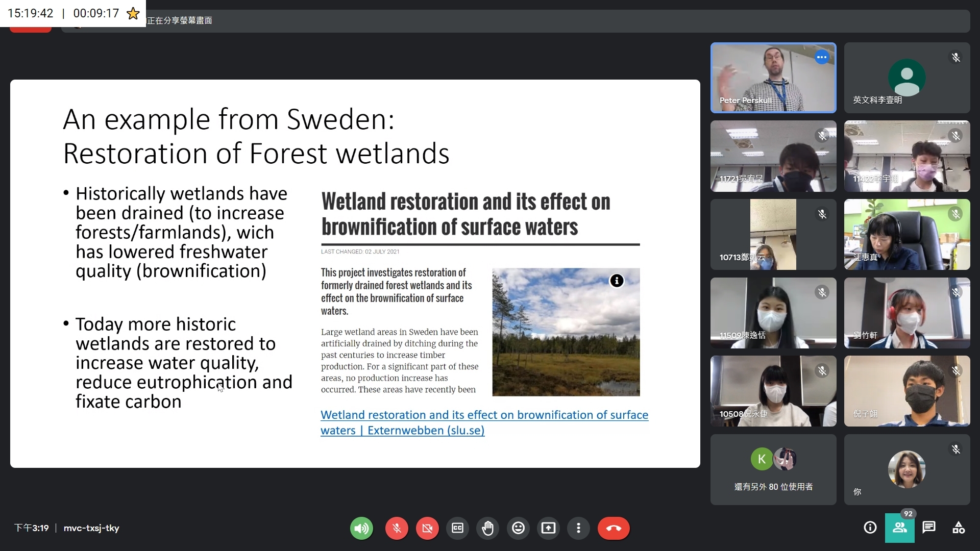
Task: Leave the call with the red hang-up button
Action: click(614, 528)
